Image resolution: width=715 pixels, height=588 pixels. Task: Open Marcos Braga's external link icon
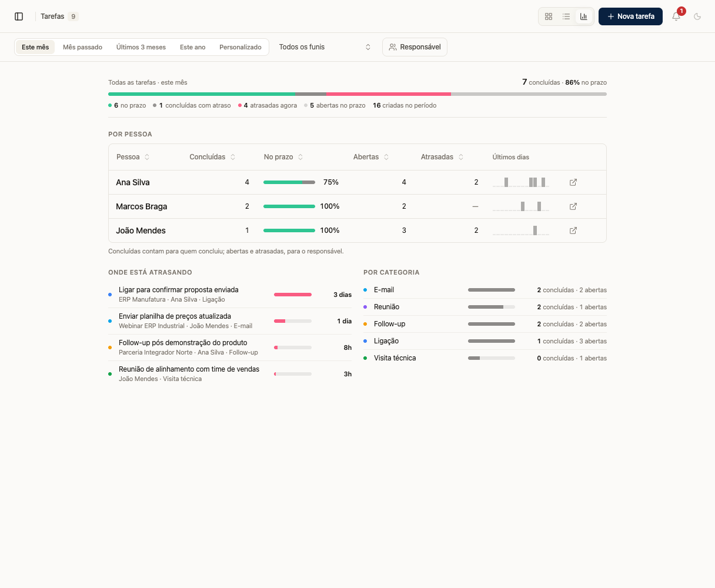[x=573, y=206]
